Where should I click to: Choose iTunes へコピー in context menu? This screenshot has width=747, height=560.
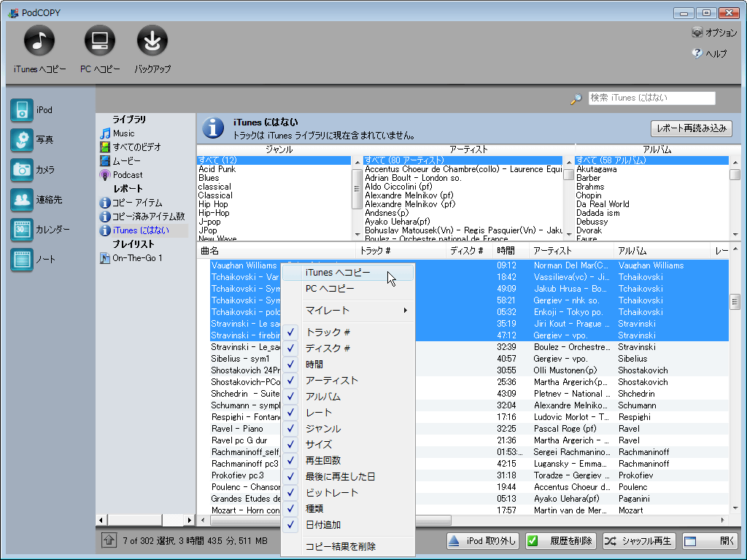(x=348, y=273)
